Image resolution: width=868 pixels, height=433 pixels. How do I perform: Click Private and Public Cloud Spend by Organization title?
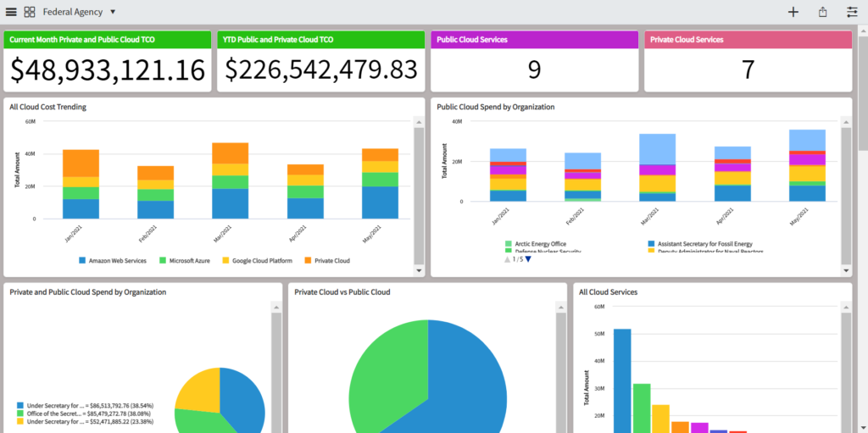click(x=87, y=291)
